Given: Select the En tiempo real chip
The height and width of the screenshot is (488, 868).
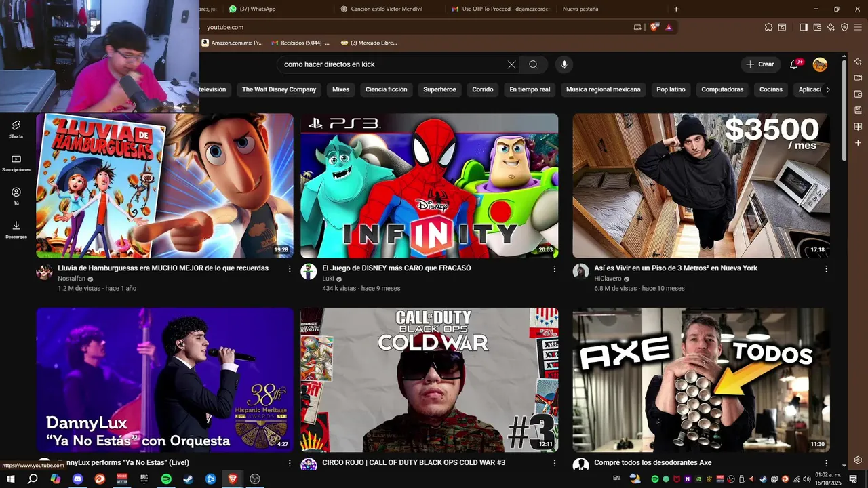Looking at the screenshot, I should click(x=530, y=89).
